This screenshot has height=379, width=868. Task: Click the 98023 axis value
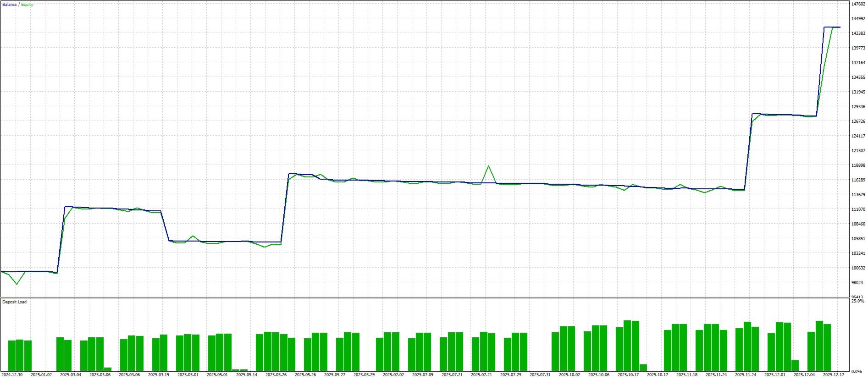tap(857, 283)
